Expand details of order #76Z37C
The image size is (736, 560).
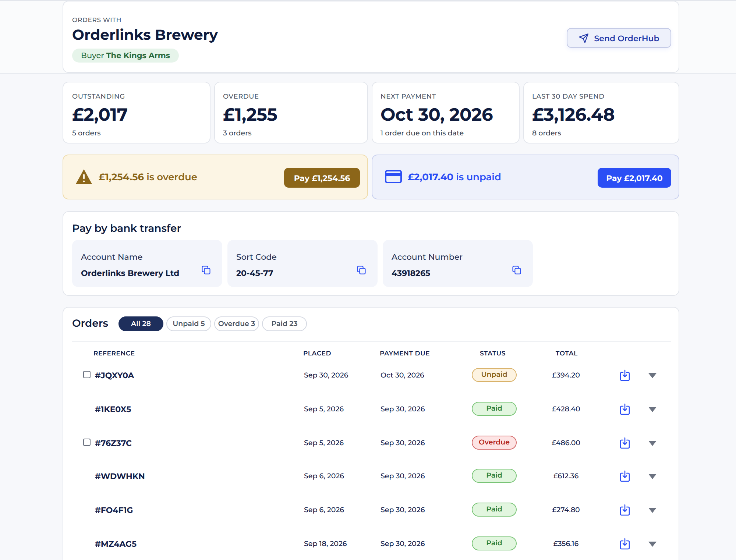point(652,443)
